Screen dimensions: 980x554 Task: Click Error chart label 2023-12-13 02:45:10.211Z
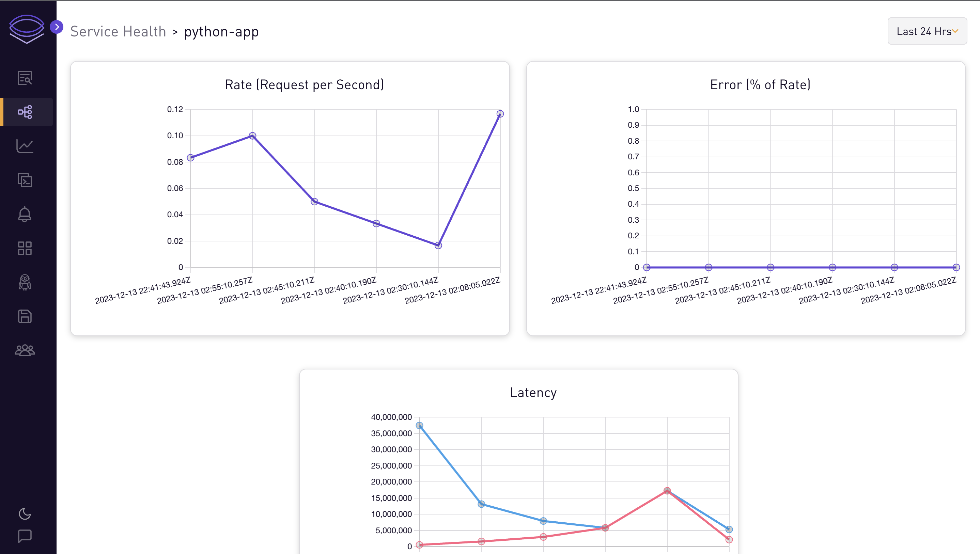point(723,290)
